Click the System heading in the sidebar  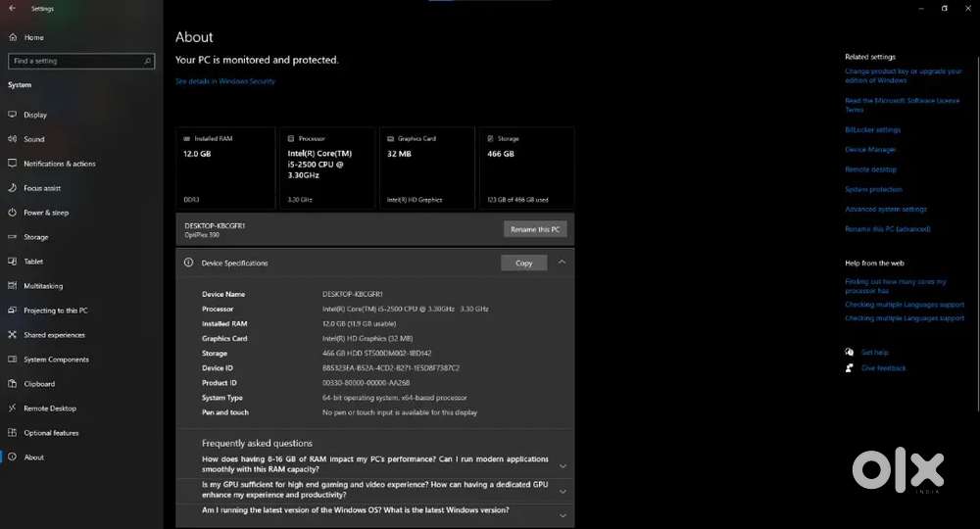pyautogui.click(x=20, y=85)
